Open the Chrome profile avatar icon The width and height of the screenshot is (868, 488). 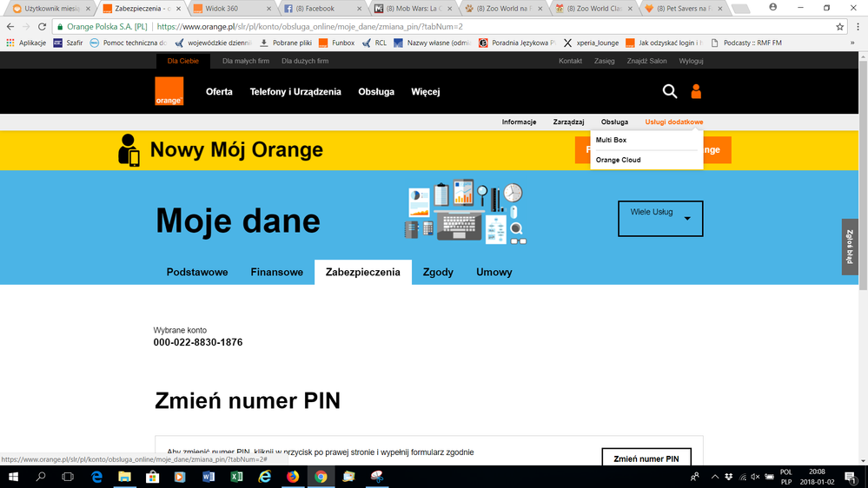pos(772,7)
